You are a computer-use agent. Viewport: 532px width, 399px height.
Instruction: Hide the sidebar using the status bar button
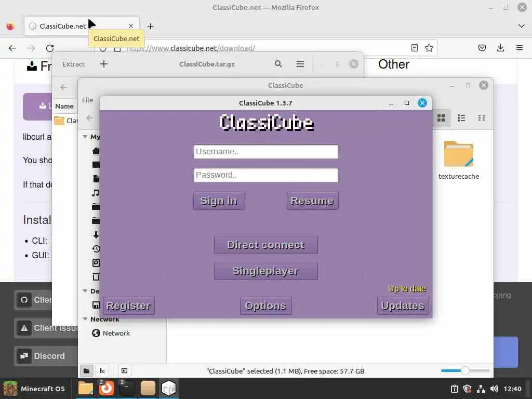coord(124,371)
